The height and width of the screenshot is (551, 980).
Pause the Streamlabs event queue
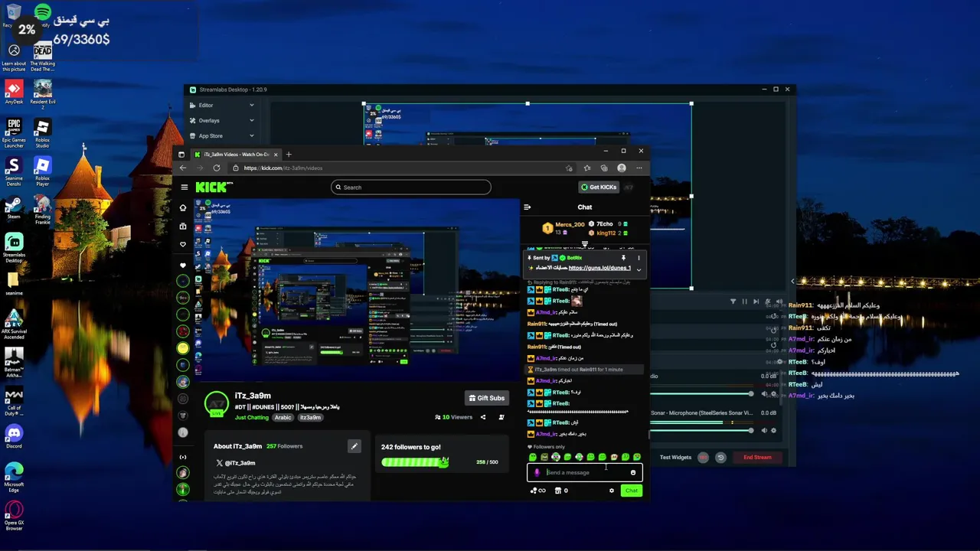click(744, 302)
